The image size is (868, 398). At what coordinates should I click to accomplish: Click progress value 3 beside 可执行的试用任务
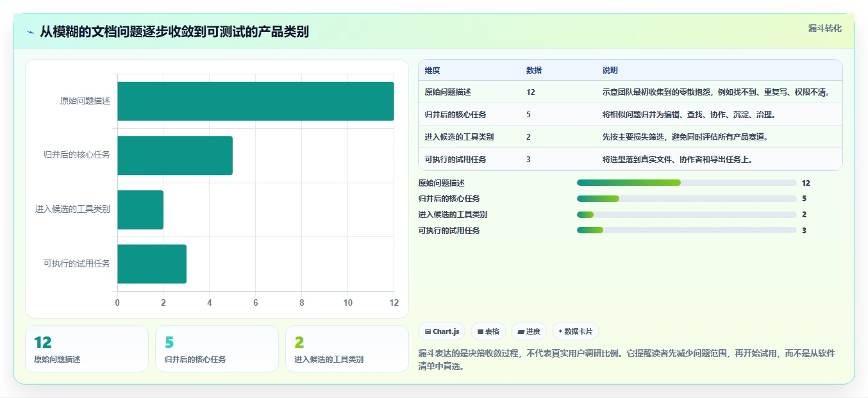pyautogui.click(x=804, y=231)
